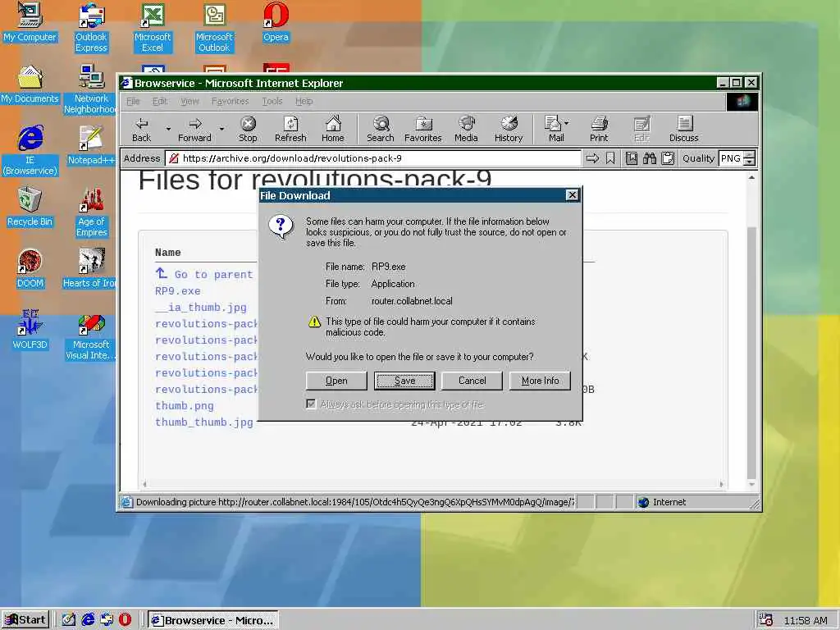The height and width of the screenshot is (630, 840).
Task: Open the Search toolbar icon
Action: point(381,130)
